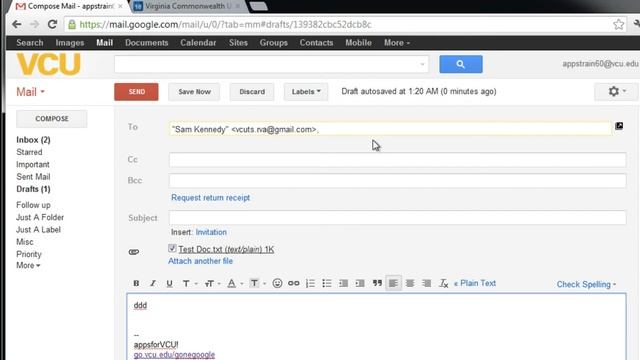Viewport: 640px width, 360px height.
Task: Toggle bold formatting in editor toolbar
Action: (x=136, y=283)
